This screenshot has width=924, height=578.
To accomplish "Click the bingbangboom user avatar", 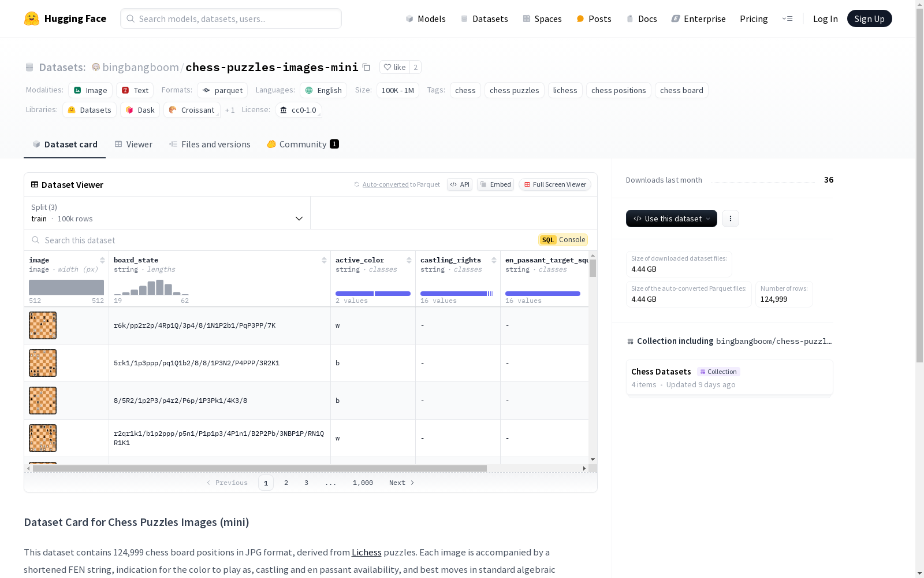I will (96, 67).
